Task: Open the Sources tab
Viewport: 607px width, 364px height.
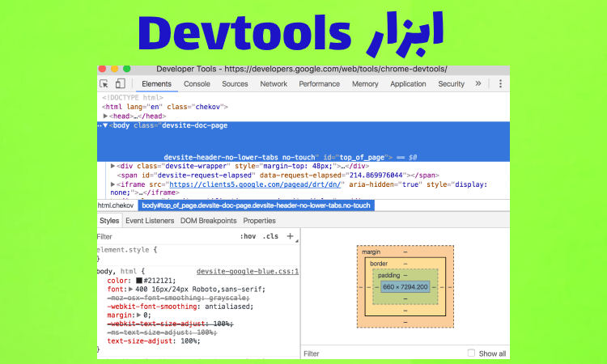Action: pos(235,84)
